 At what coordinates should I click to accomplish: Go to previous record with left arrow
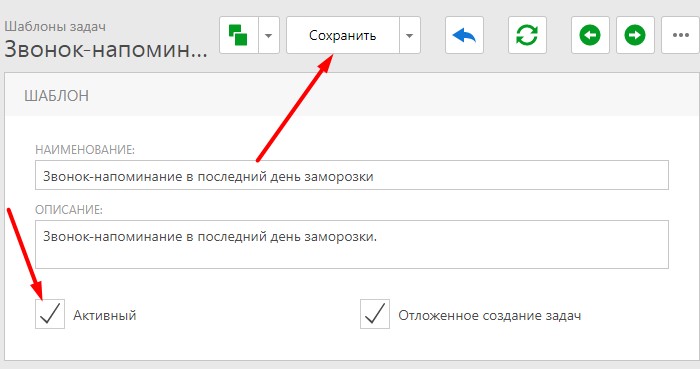coord(590,35)
